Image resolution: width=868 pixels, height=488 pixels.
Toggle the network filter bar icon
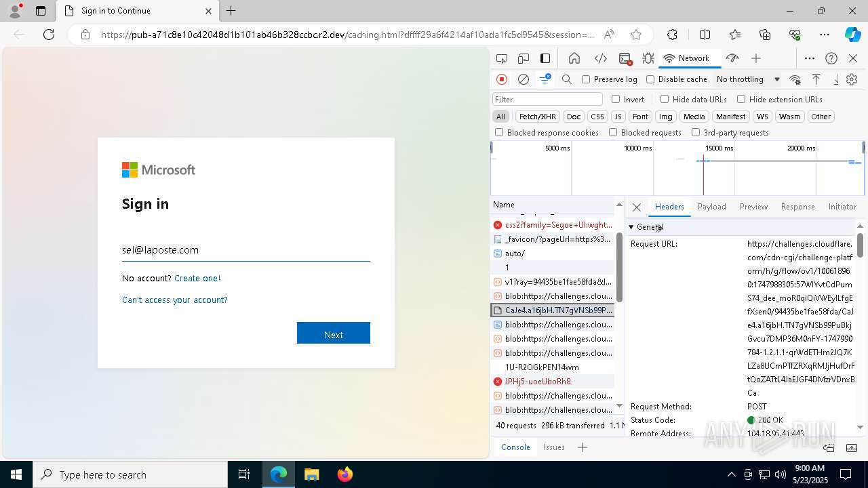pyautogui.click(x=545, y=79)
